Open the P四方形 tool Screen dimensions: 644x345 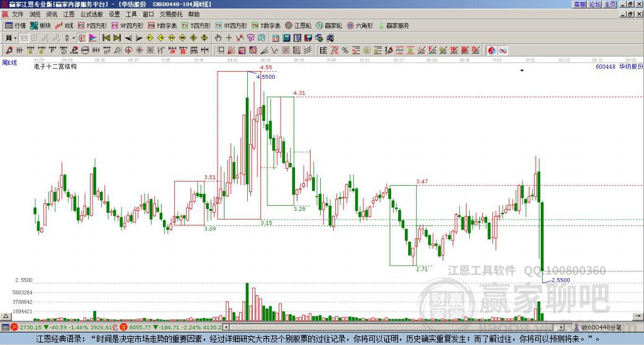(x=92, y=25)
